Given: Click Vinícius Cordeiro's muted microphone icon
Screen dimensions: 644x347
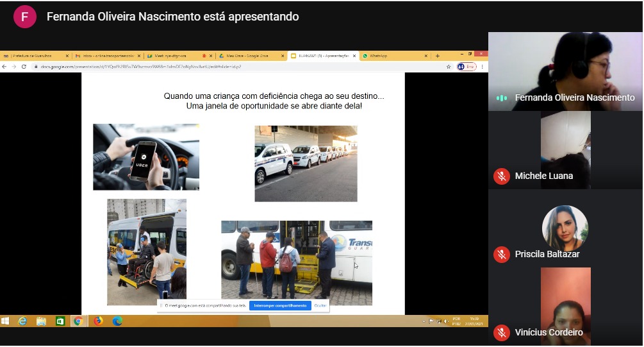Looking at the screenshot, I should click(501, 332).
